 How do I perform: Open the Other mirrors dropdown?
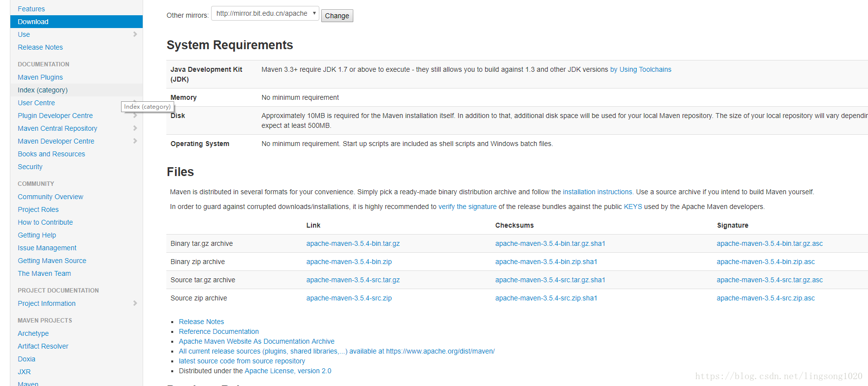point(265,13)
